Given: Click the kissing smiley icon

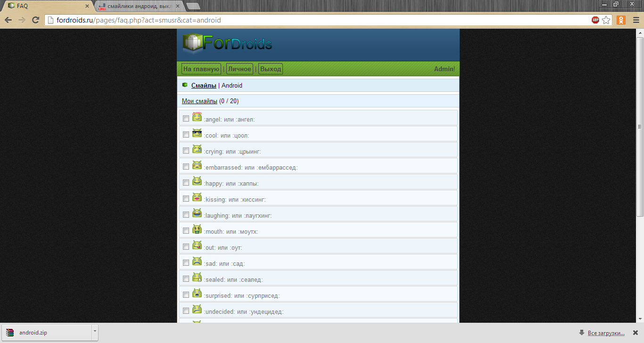Looking at the screenshot, I should tap(197, 197).
